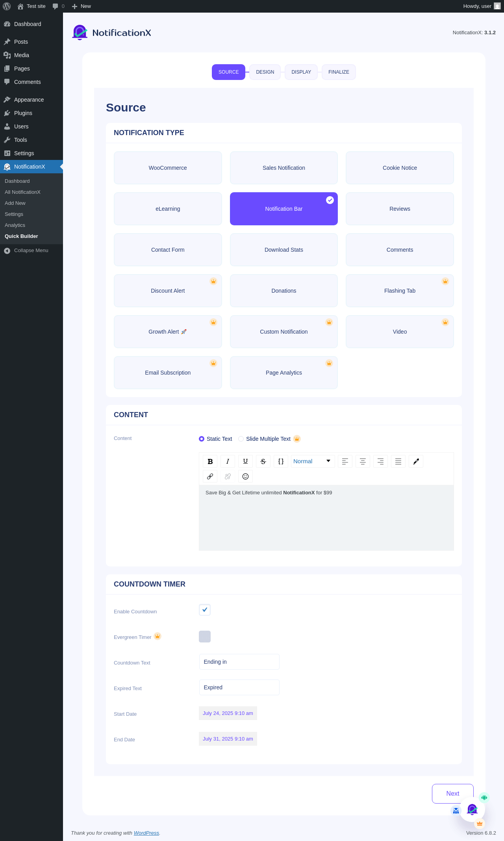
Task: Choose the Download Stats notification type
Action: pos(284,250)
